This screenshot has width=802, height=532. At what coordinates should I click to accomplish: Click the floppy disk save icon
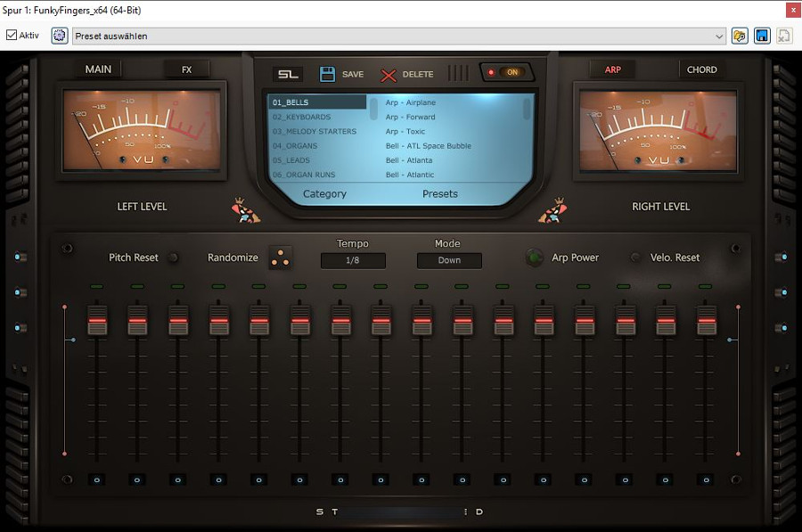[x=327, y=74]
